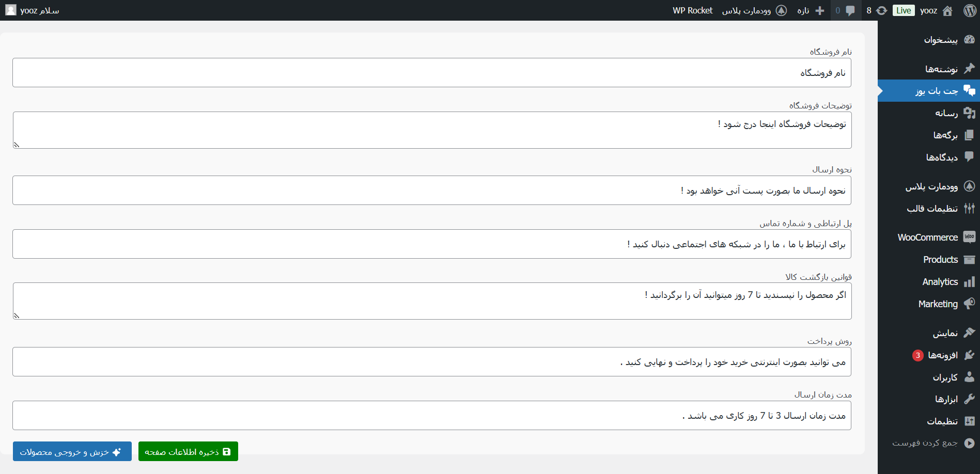Click the وودمارت پلاس sidebar icon
980x474 pixels.
pos(970,186)
